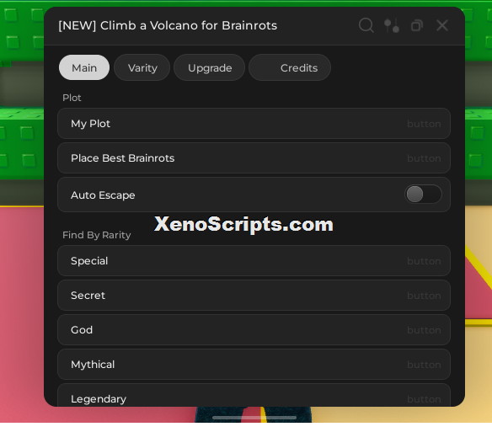Screen dimensions: 492x448
Task: Switch to the Main tab
Action: click(84, 67)
